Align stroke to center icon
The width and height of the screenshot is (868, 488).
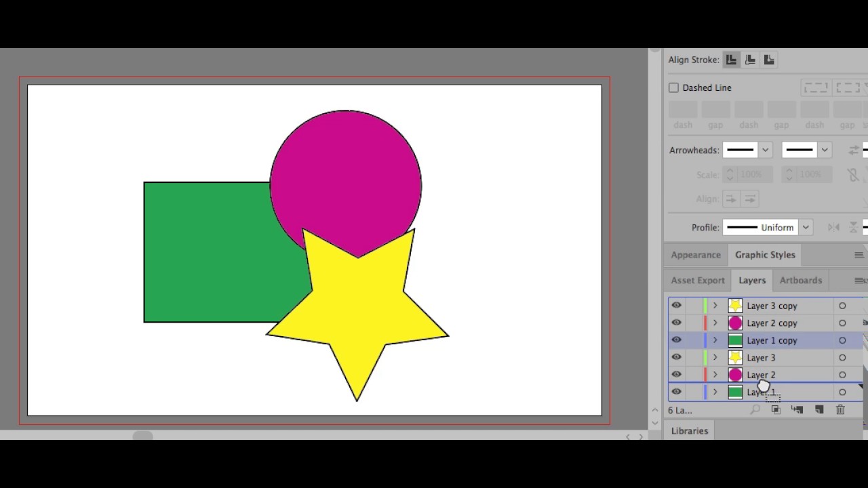[731, 60]
